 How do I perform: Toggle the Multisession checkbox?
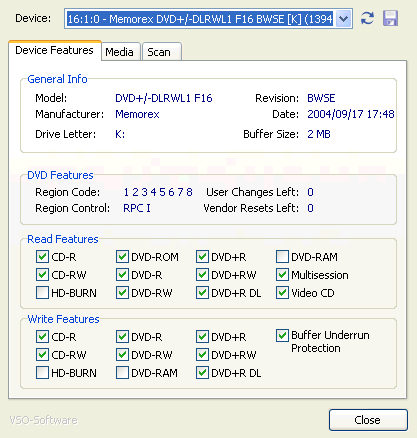click(282, 275)
